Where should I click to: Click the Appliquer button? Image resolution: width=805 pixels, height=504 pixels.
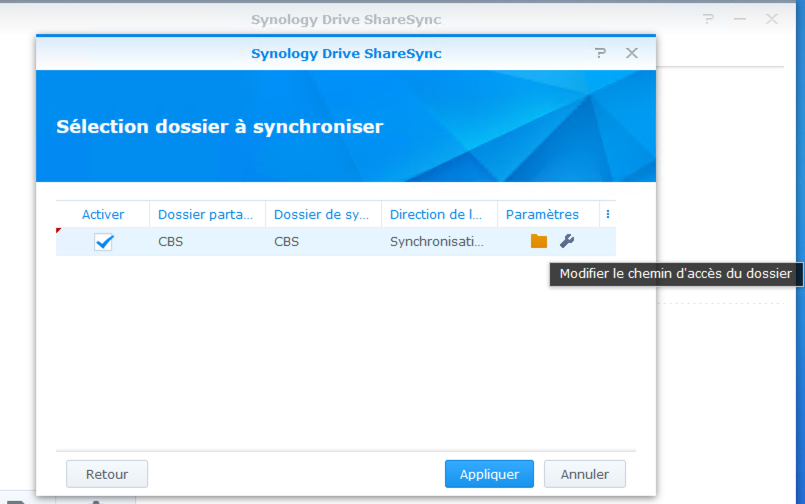tap(489, 474)
